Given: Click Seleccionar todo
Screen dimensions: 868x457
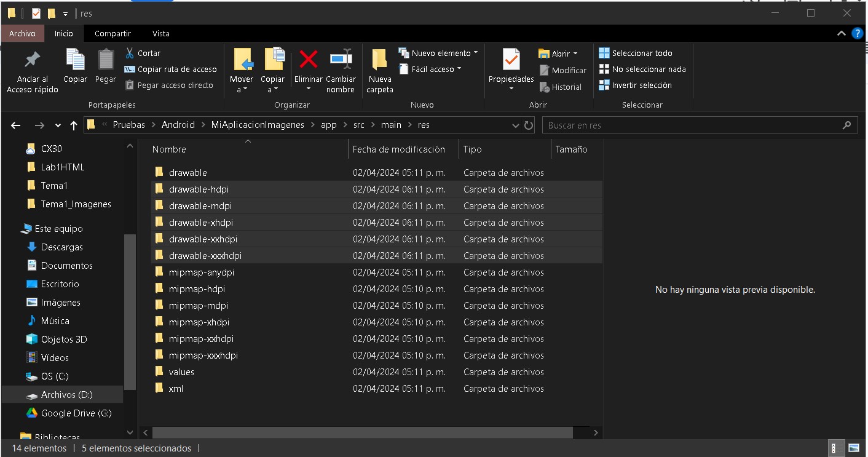Looking at the screenshot, I should [641, 53].
